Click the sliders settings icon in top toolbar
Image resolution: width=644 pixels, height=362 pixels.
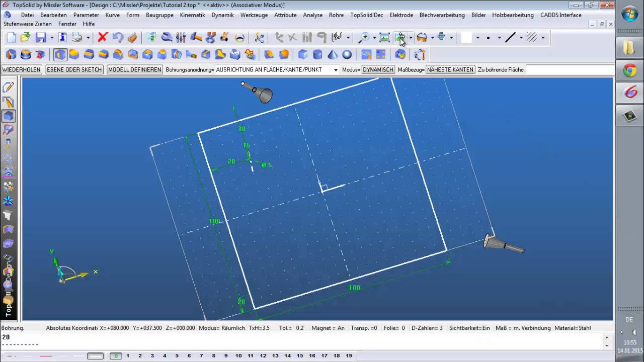tap(181, 37)
